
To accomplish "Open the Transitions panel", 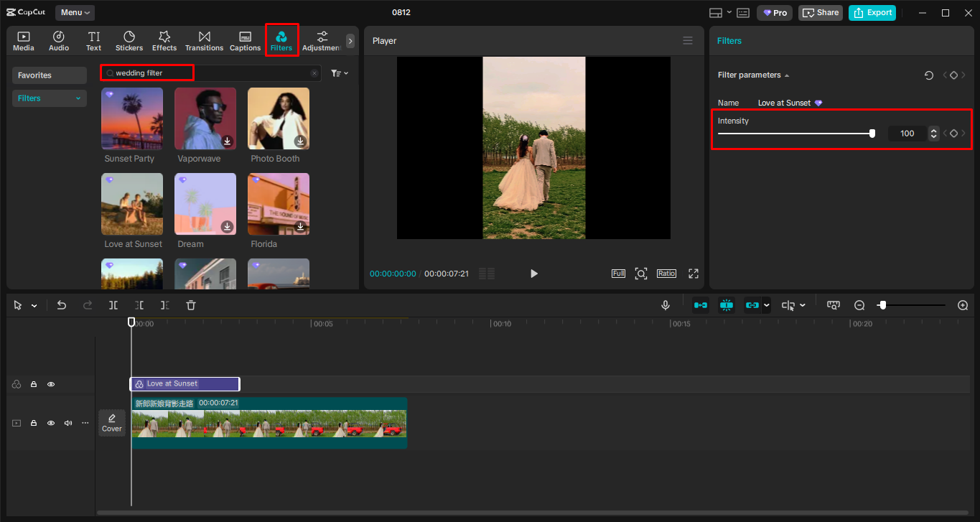I will click(x=204, y=39).
